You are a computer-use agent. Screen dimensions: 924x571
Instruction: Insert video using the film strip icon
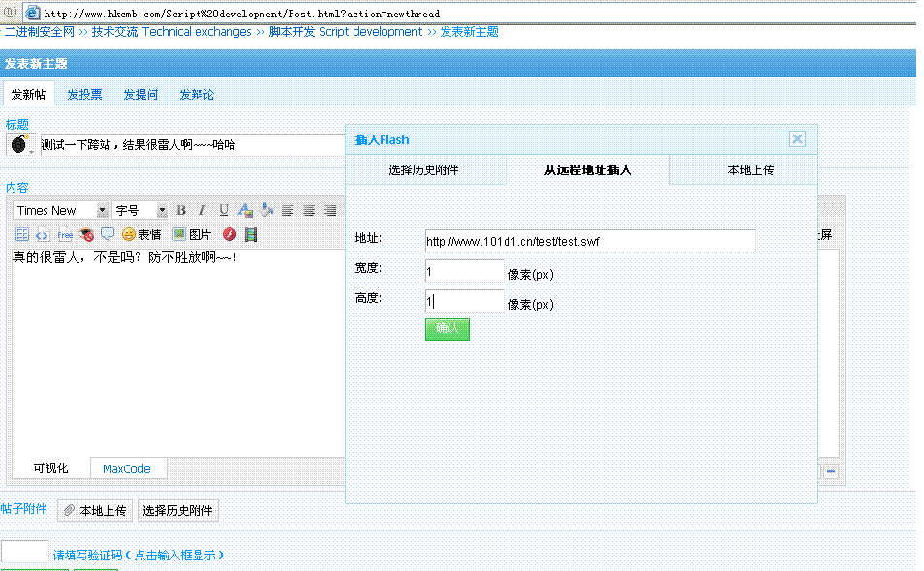[x=251, y=235]
